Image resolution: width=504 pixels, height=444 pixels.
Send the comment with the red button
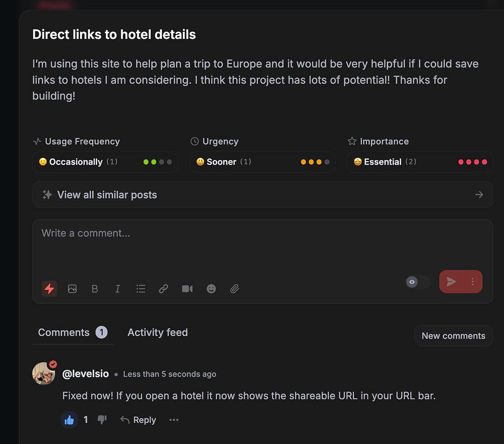451,282
